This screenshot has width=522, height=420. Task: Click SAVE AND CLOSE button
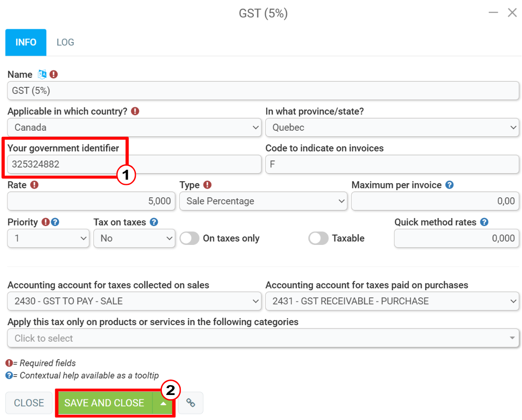click(104, 403)
